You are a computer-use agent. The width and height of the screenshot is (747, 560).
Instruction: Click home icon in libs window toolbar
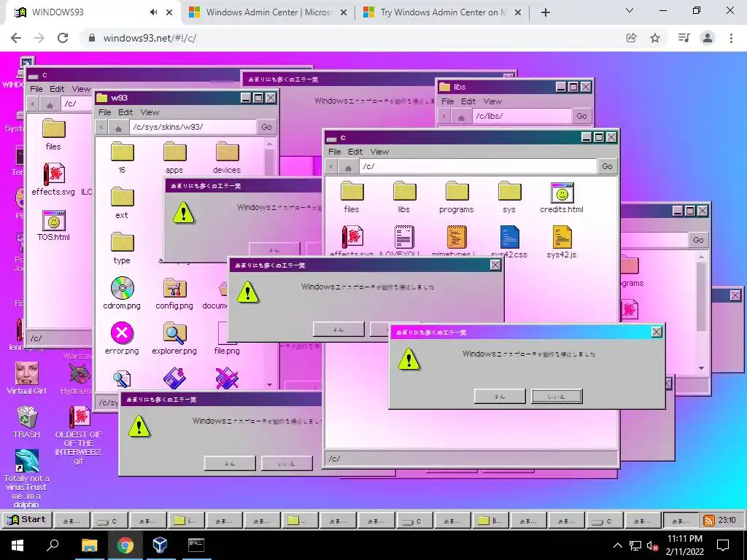pyautogui.click(x=461, y=117)
